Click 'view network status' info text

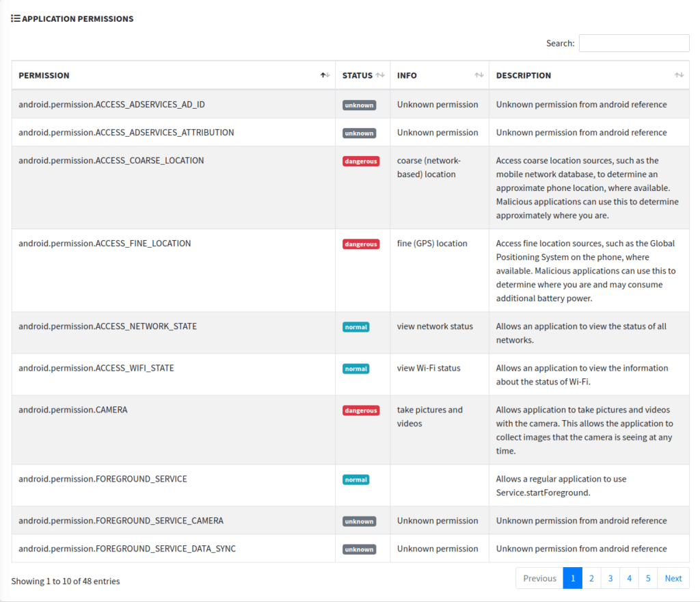coord(435,326)
